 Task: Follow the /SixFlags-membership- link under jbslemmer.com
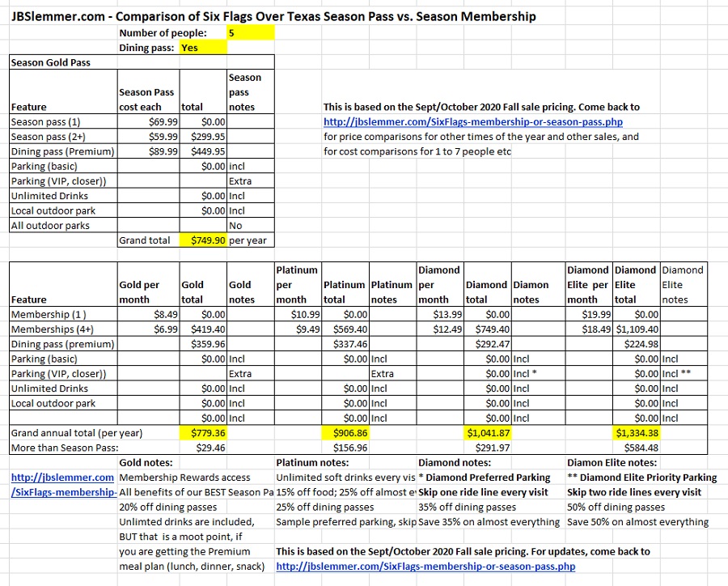click(64, 492)
